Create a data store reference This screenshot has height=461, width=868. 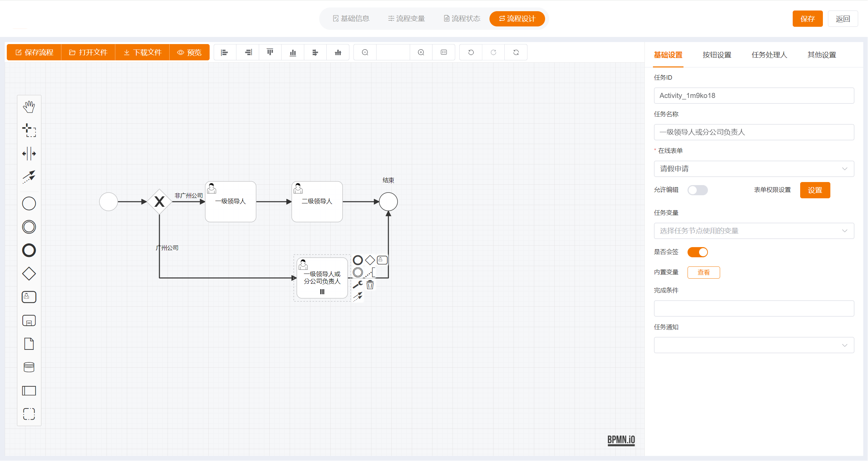pos(29,367)
